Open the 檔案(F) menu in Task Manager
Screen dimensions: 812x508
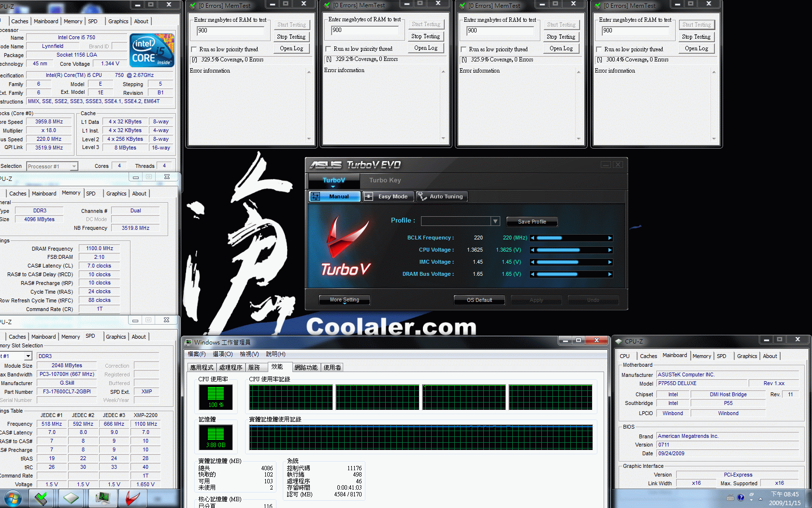[197, 354]
